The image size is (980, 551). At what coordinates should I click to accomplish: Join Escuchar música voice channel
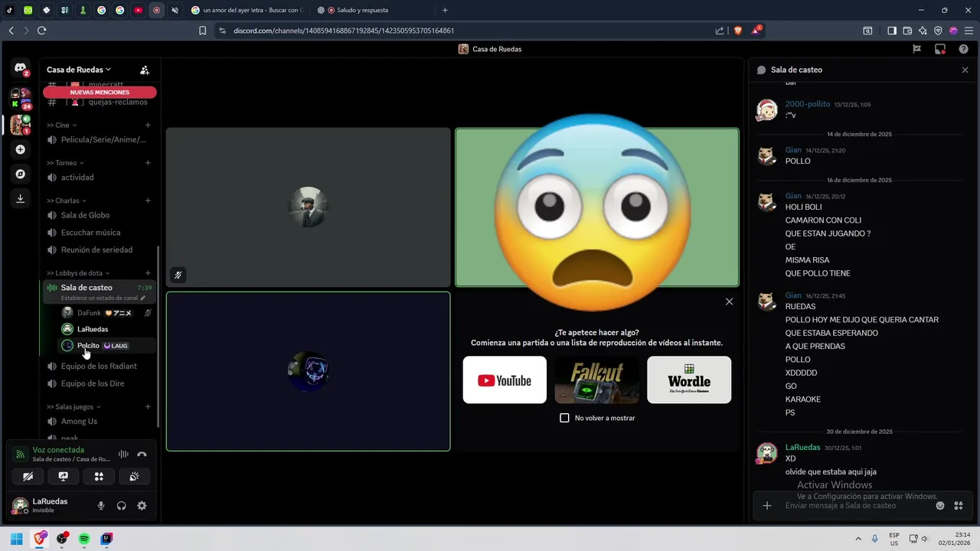(100, 232)
